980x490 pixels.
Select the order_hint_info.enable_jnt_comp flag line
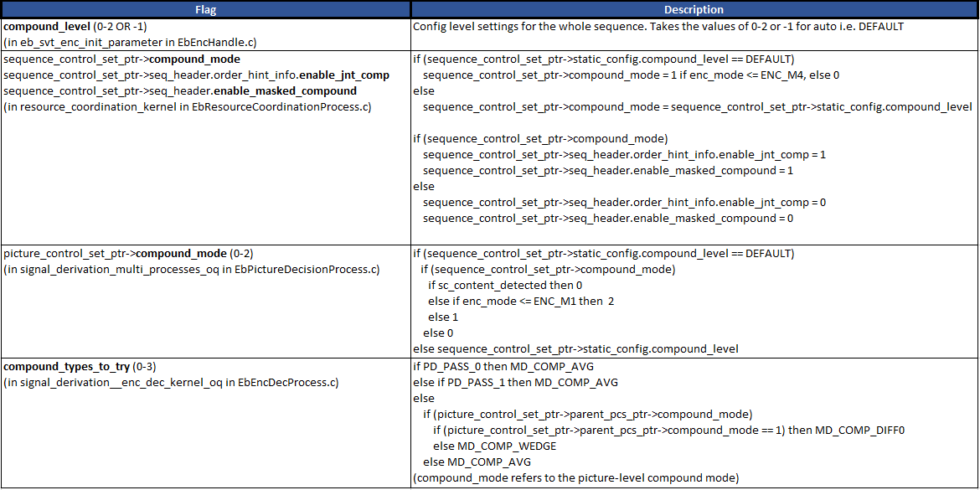point(196,75)
